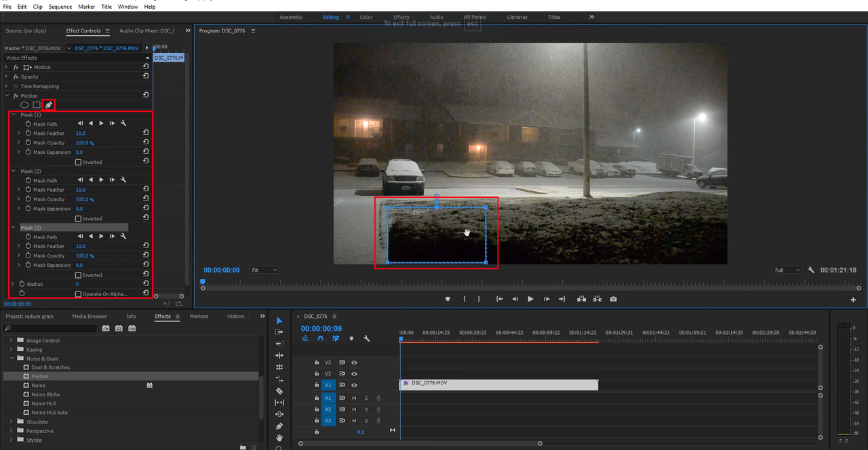The image size is (868, 450).
Task: Select the free draw Bezier pen mask tool
Action: pos(48,105)
